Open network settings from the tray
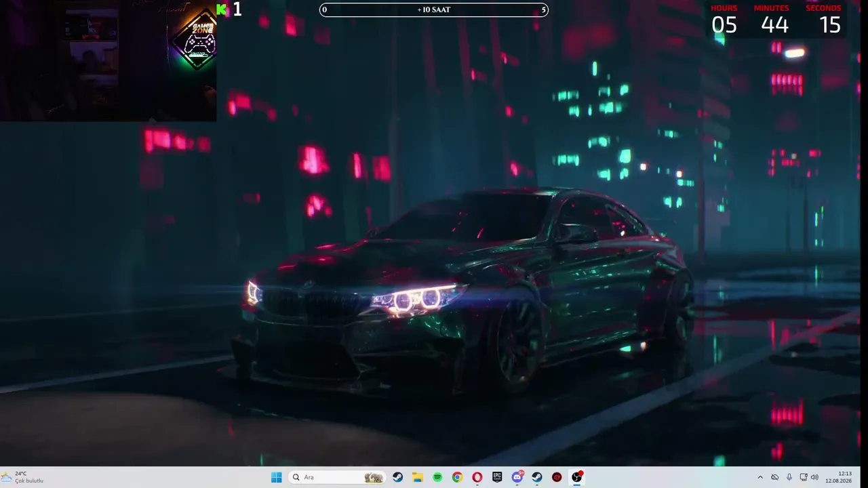 (804, 477)
